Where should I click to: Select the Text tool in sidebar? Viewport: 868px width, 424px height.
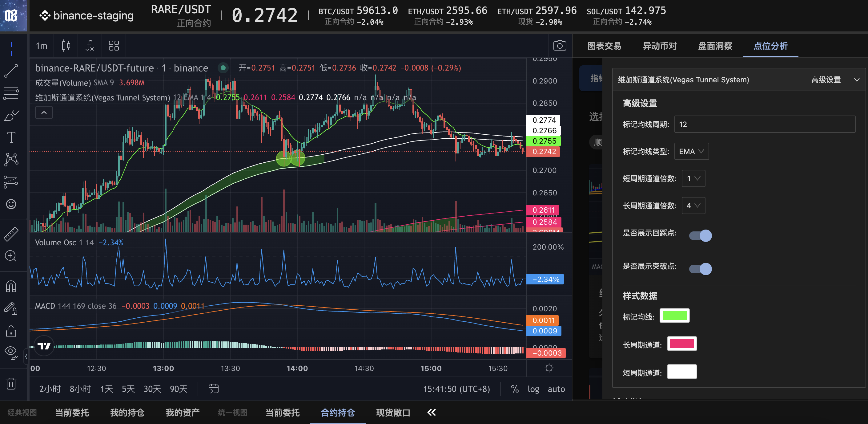(x=11, y=137)
